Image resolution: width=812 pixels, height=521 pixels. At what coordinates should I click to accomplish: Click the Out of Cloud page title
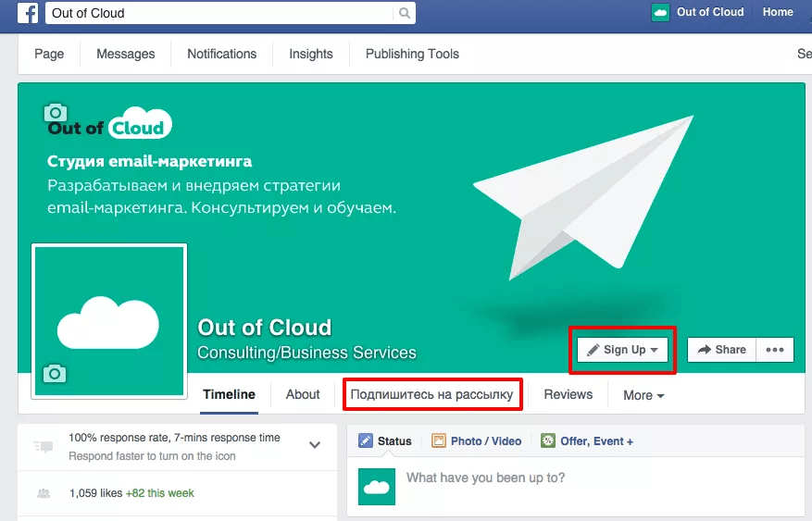click(x=264, y=328)
